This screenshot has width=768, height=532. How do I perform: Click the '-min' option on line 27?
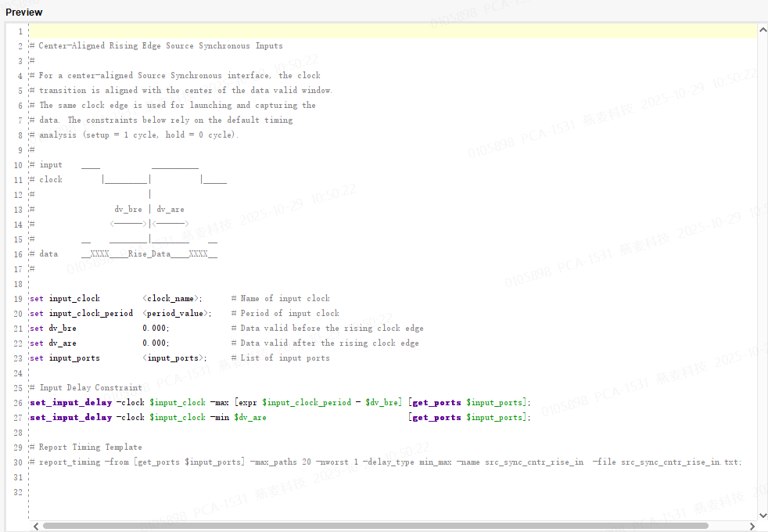220,417
